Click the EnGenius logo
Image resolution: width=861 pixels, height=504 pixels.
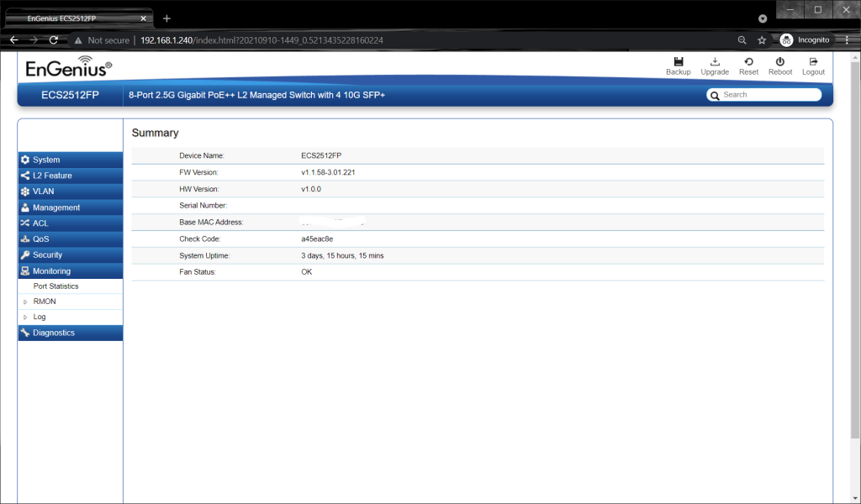point(69,66)
